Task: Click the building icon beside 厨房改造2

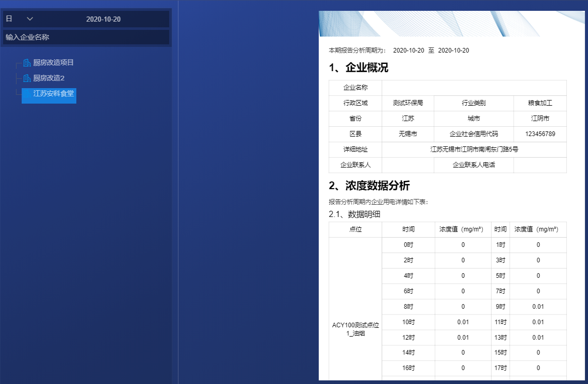Action: coord(26,78)
